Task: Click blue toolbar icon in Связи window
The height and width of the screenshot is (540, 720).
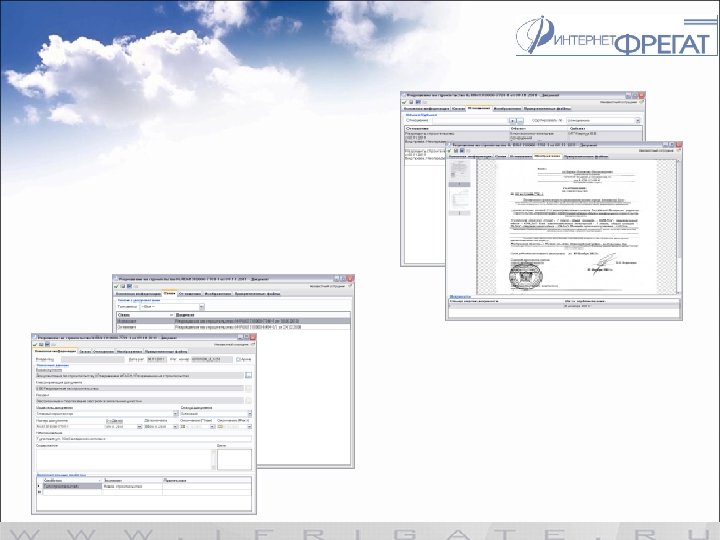Action: (129, 286)
